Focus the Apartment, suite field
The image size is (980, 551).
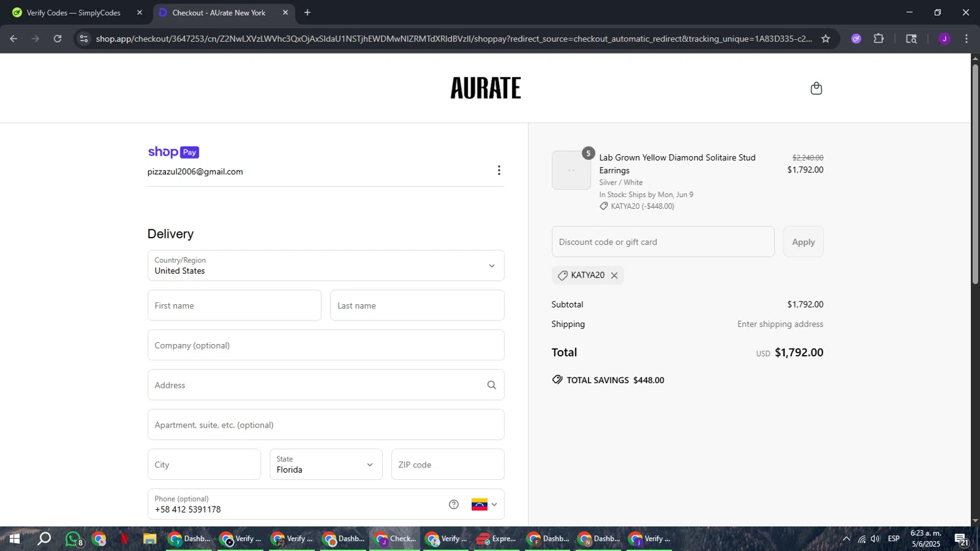(326, 425)
